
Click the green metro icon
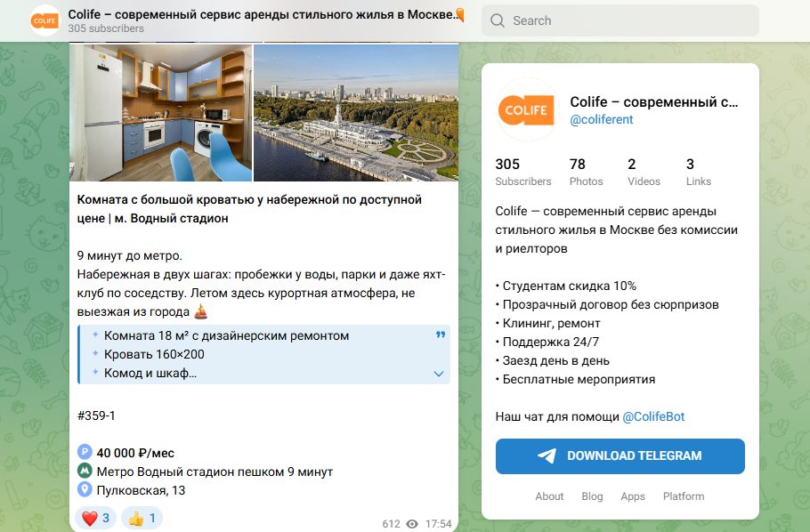pos(85,471)
